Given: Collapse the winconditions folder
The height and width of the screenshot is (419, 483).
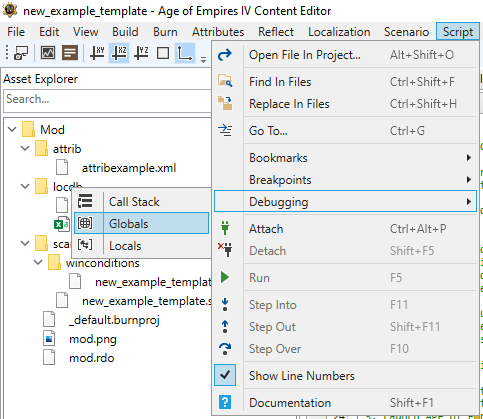Looking at the screenshot, I should point(38,262).
